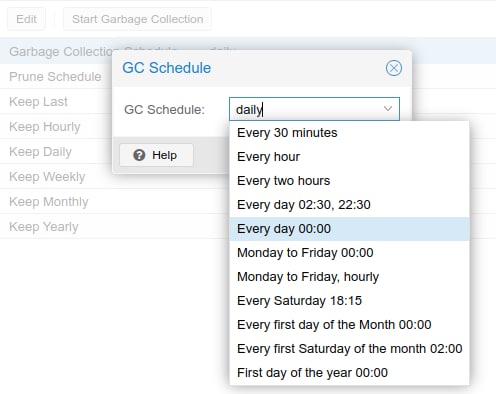
Task: Open the Help button's question mark icon
Action: pyautogui.click(x=139, y=155)
